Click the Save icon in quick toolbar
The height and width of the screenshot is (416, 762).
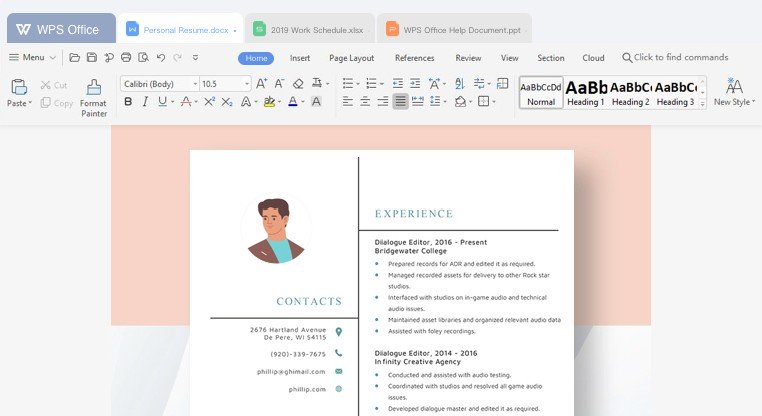tap(92, 58)
